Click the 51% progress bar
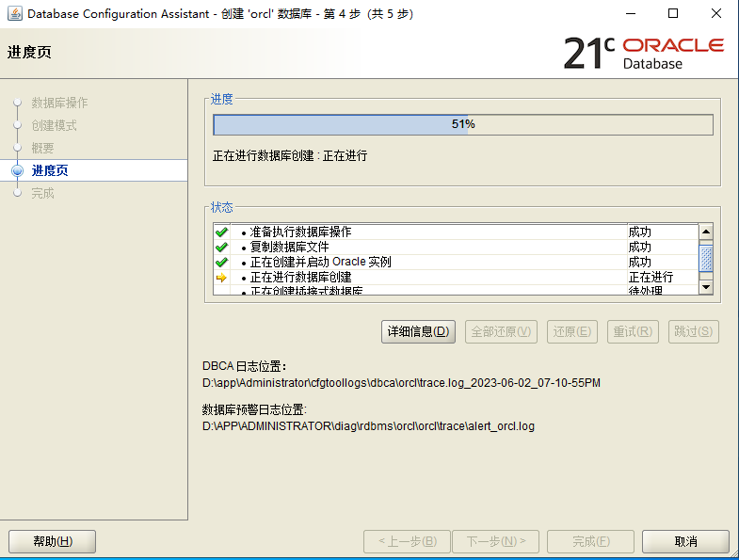 463,124
